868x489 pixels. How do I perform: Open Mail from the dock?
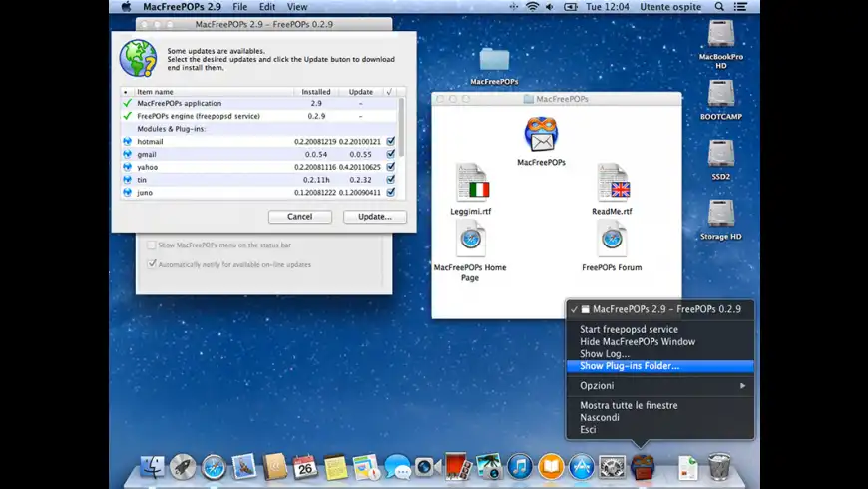click(x=244, y=467)
